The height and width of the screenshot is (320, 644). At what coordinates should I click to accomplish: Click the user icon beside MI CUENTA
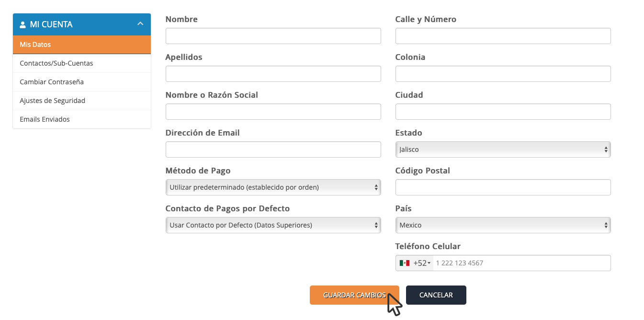click(23, 24)
